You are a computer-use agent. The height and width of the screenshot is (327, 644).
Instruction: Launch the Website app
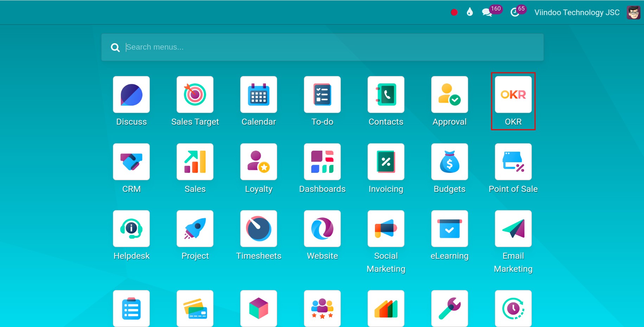[x=322, y=229]
